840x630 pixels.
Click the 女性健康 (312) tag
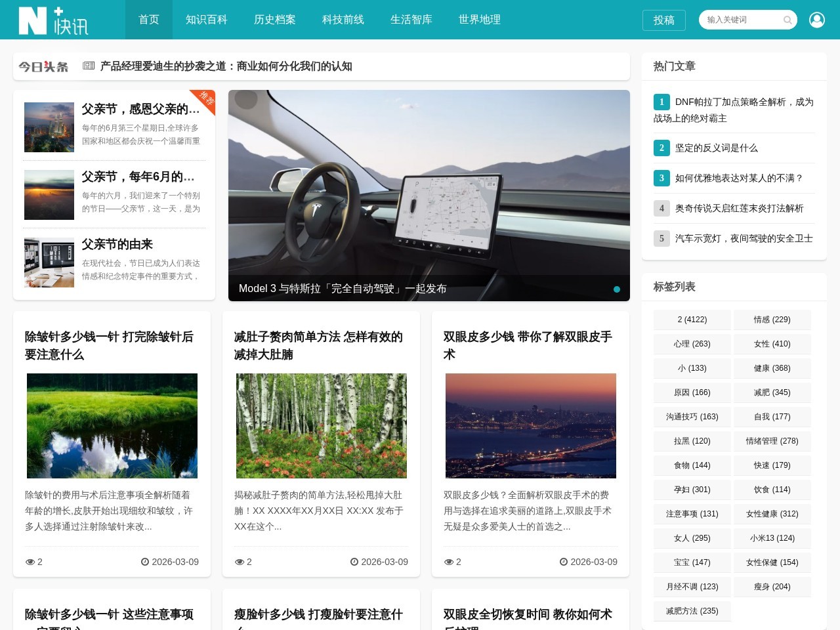(x=772, y=514)
